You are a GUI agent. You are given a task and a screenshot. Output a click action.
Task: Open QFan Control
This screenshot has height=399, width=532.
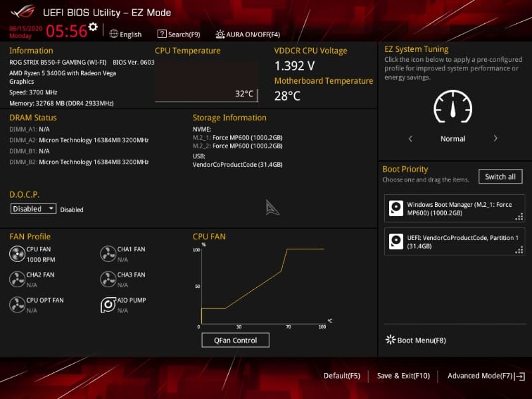pos(235,340)
